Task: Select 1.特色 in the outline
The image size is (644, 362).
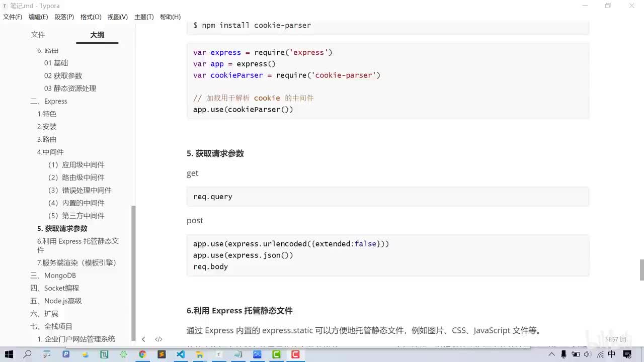Action: (47, 114)
